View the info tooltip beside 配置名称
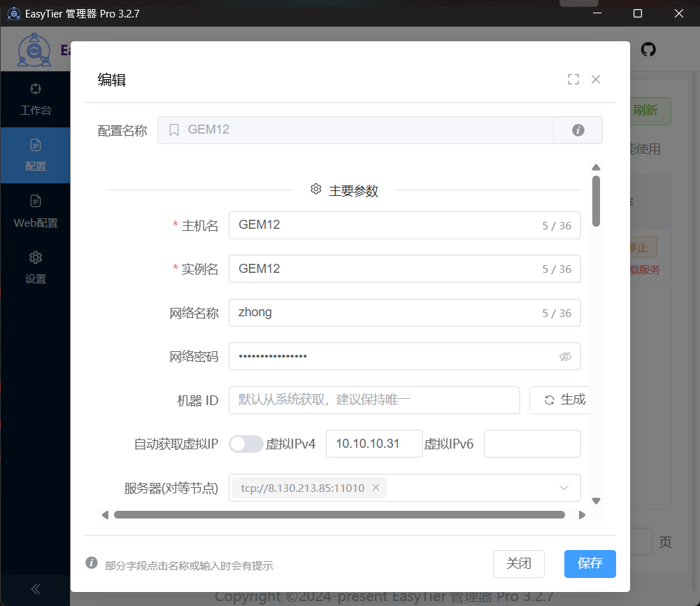 point(578,130)
